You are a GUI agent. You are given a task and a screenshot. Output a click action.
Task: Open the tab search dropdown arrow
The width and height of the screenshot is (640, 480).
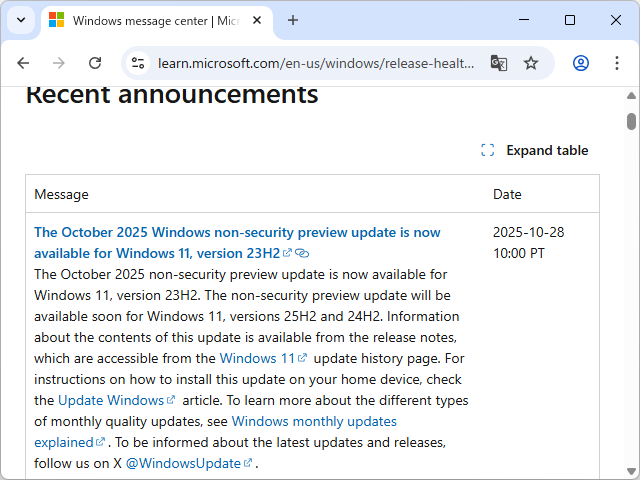(x=21, y=20)
